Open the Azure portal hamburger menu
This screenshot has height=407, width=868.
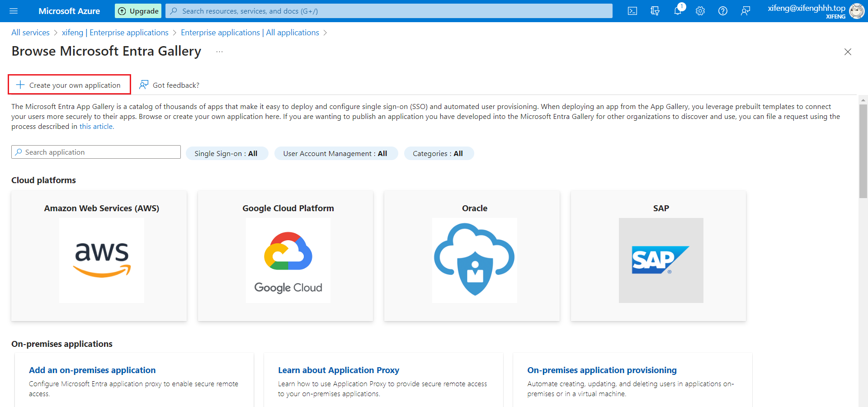pos(14,11)
